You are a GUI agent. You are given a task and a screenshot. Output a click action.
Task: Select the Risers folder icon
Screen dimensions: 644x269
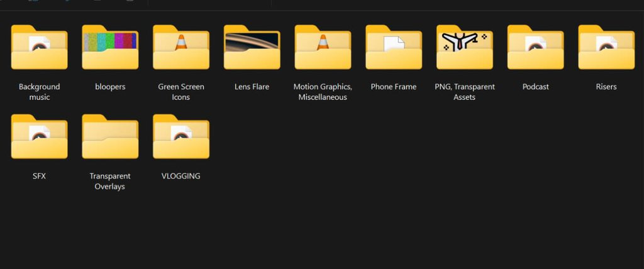click(606, 47)
